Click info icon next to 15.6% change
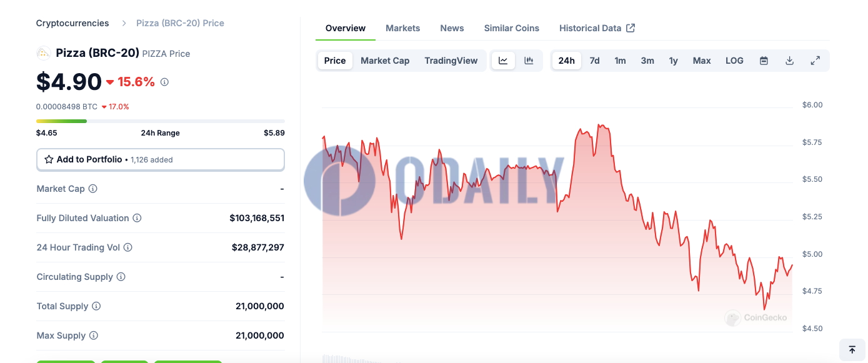 (164, 82)
